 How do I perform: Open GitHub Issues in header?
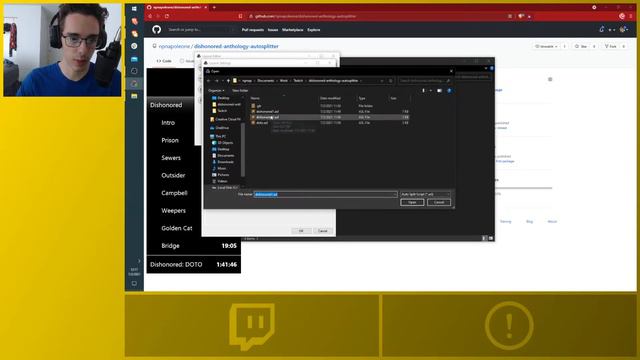pyautogui.click(x=273, y=30)
